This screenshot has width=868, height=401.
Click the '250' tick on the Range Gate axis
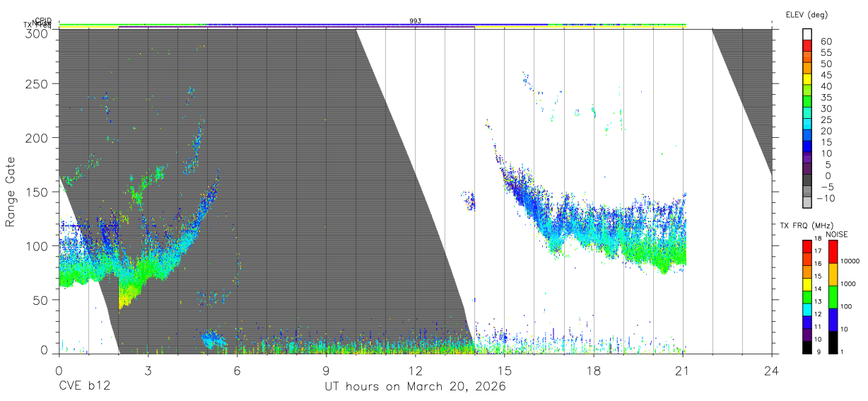[37, 83]
